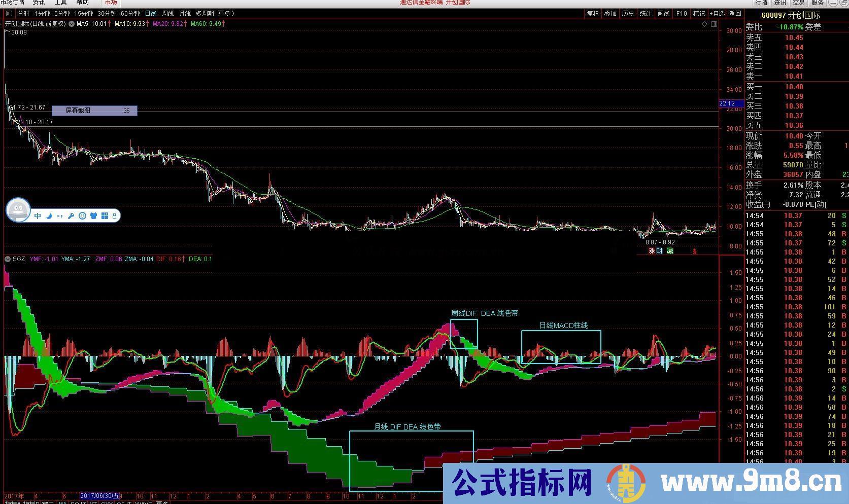Click the 换手 2.61% value
Viewport: 849px width, 504px height.
point(793,185)
